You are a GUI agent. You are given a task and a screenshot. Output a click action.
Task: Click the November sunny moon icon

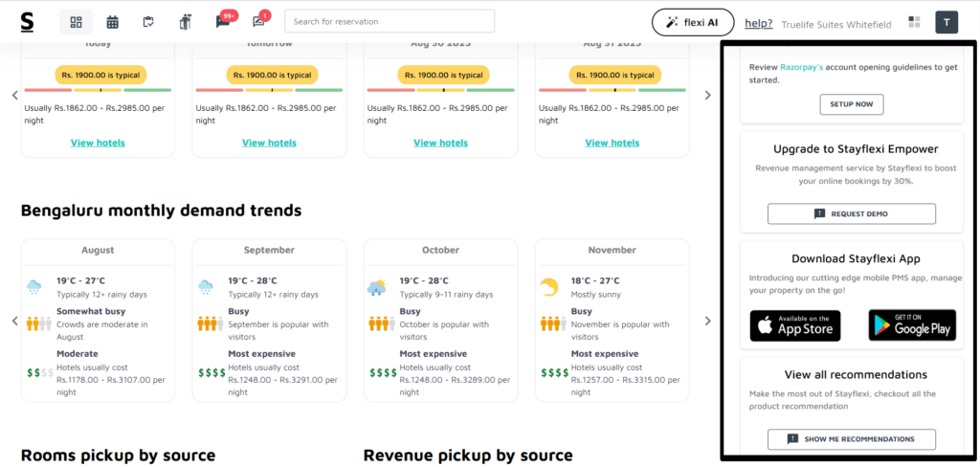coord(548,288)
